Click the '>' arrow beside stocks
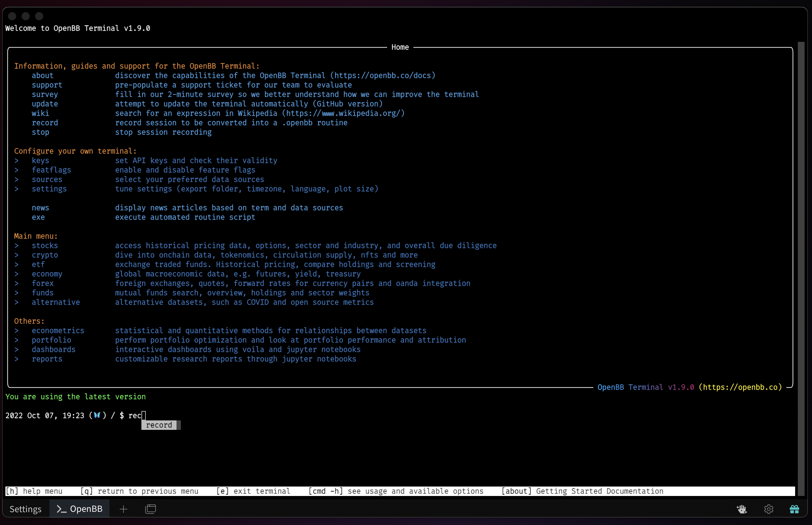The width and height of the screenshot is (812, 525). tap(16, 245)
